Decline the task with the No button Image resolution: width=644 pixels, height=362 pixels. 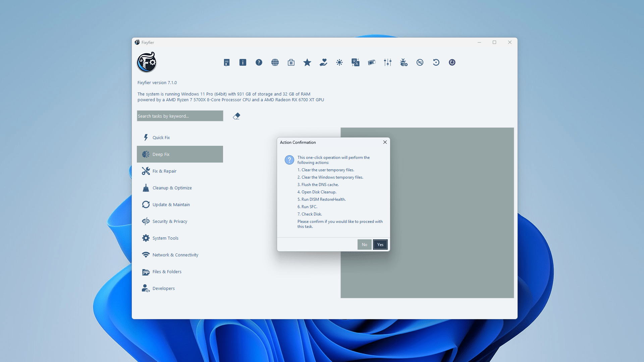(x=365, y=244)
